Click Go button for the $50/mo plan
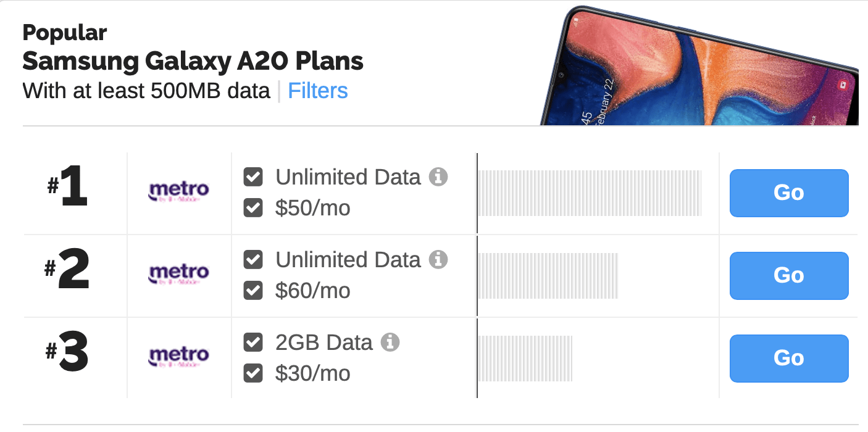 (x=789, y=193)
